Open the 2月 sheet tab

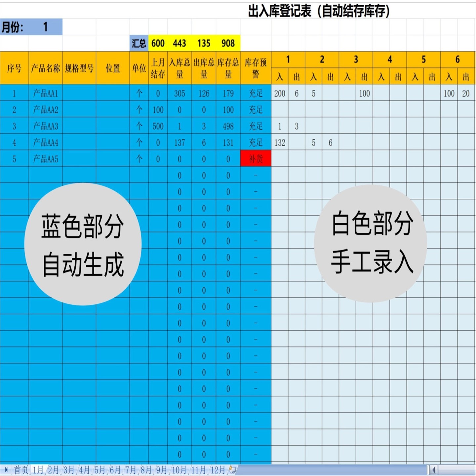click(53, 470)
